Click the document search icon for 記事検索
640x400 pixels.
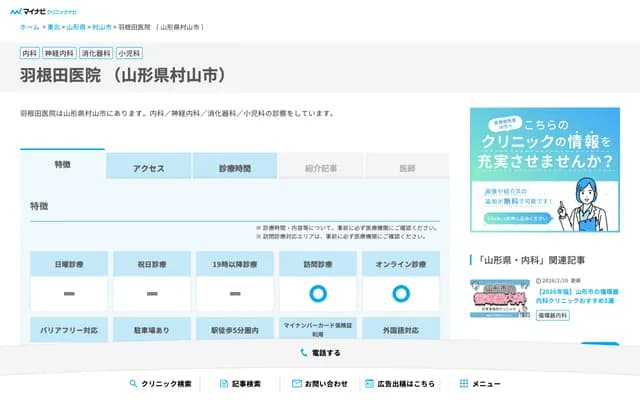click(x=223, y=384)
